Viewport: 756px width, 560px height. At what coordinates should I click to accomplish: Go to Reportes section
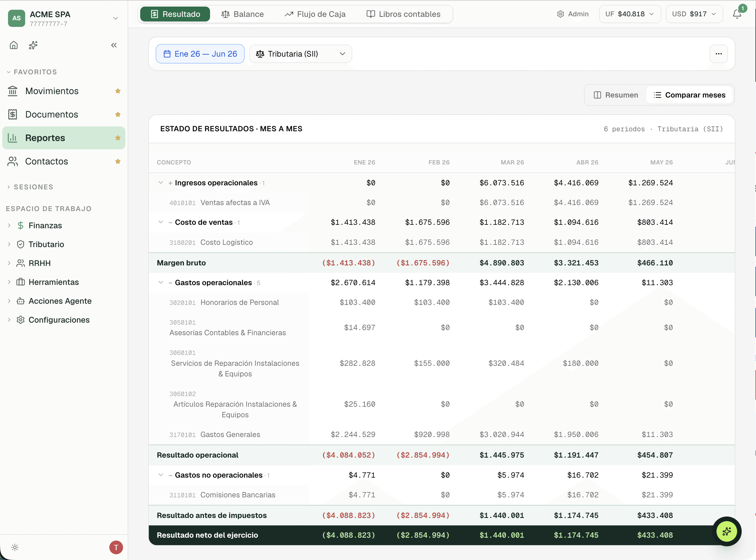tap(64, 138)
